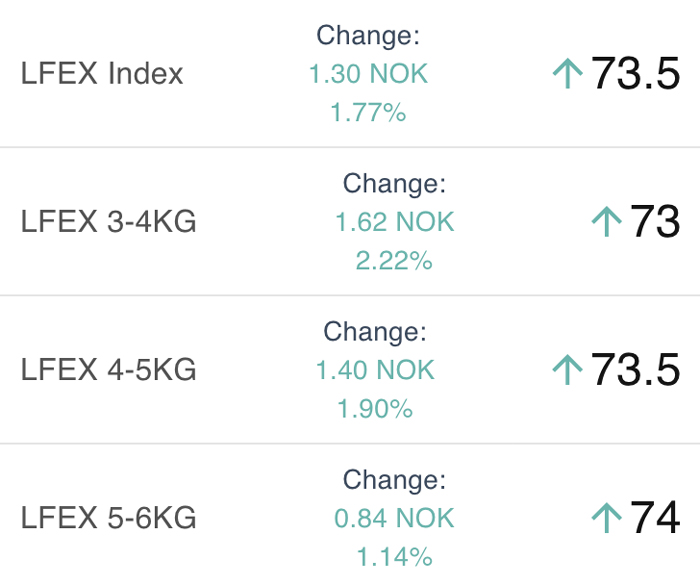The width and height of the screenshot is (700, 585).
Task: Click the Change: heading in the LFEX Index row
Action: (x=368, y=36)
